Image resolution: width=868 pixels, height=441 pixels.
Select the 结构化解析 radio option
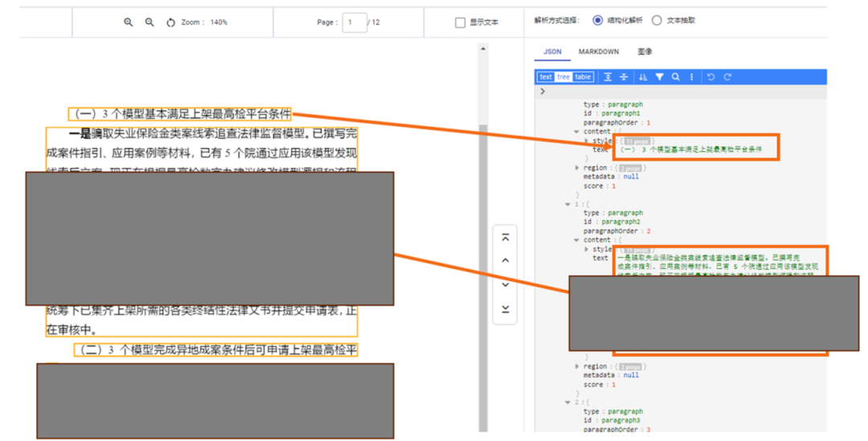coord(598,20)
